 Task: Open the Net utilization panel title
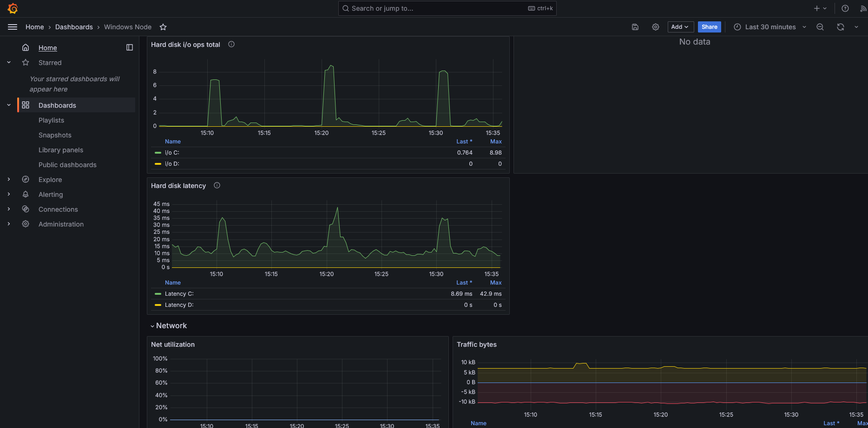pos(173,344)
